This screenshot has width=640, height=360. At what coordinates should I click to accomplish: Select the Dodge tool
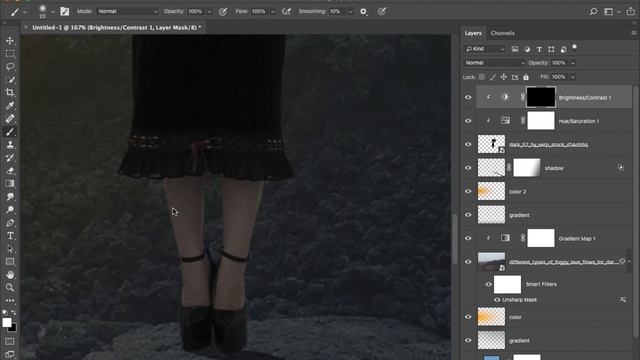pyautogui.click(x=10, y=210)
